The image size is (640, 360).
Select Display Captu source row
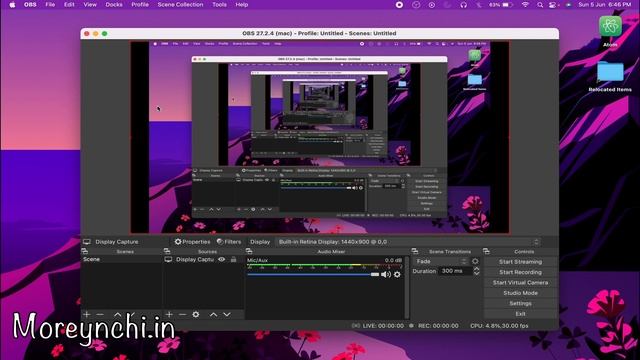(203, 260)
